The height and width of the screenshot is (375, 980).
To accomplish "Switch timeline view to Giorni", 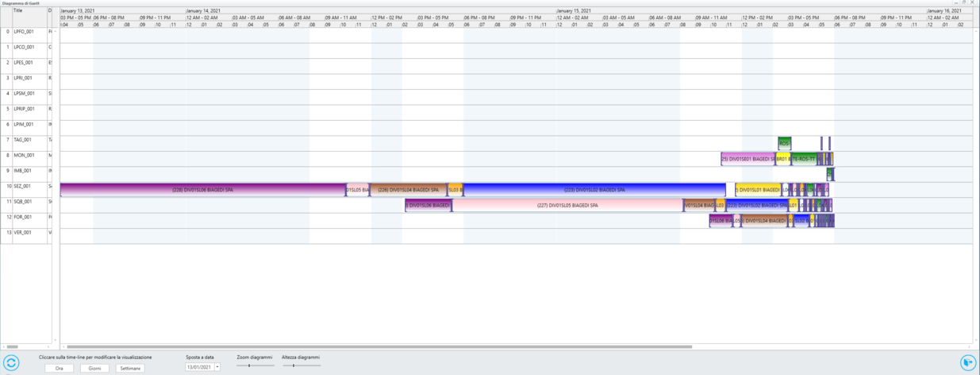I will click(95, 368).
